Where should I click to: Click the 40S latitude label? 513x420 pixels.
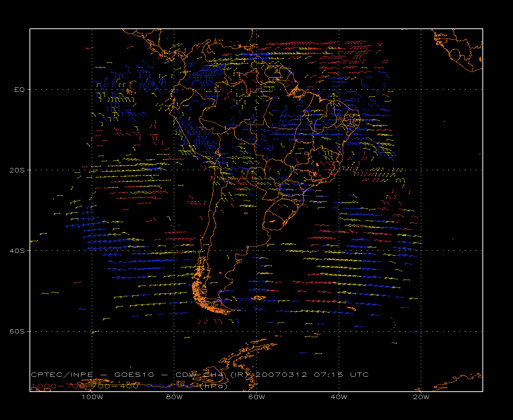(x=17, y=251)
